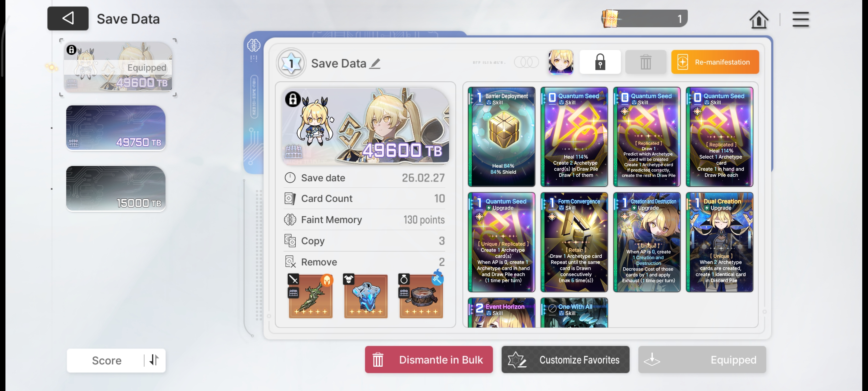The image size is (868, 391).
Task: Click Re-manifestation button
Action: [x=715, y=62]
